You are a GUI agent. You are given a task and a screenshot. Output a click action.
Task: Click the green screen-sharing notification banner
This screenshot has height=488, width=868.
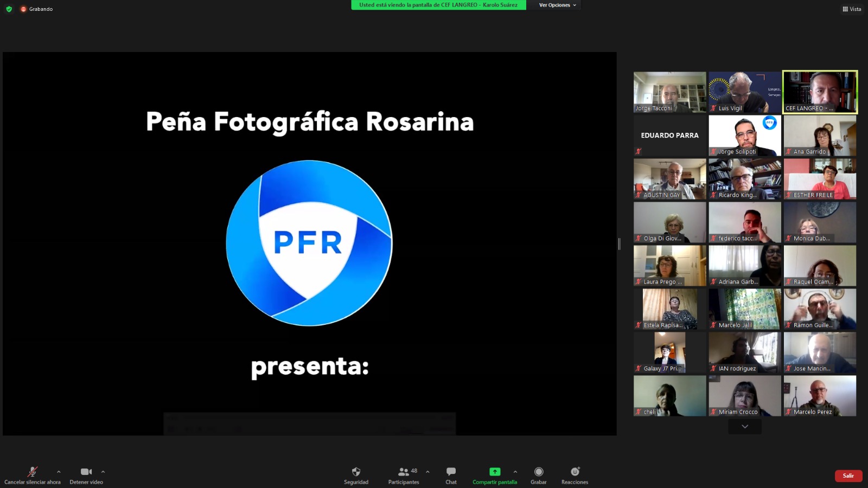(x=438, y=5)
